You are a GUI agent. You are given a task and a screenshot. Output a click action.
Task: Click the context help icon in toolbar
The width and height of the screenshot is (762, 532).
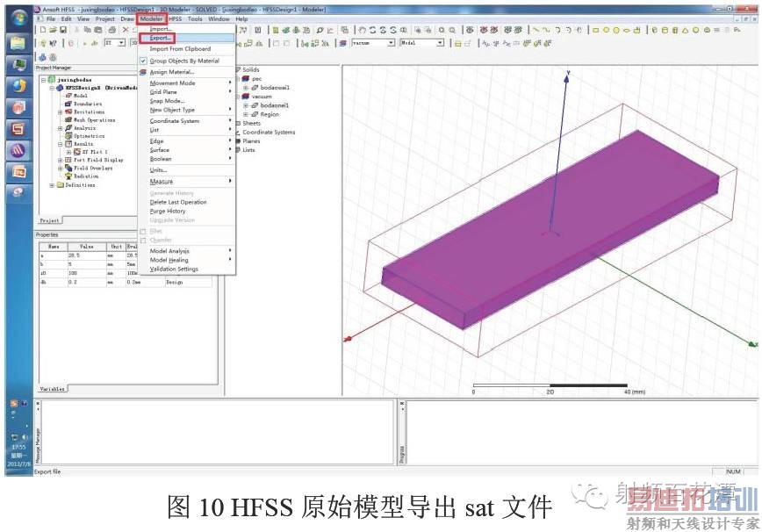click(53, 43)
